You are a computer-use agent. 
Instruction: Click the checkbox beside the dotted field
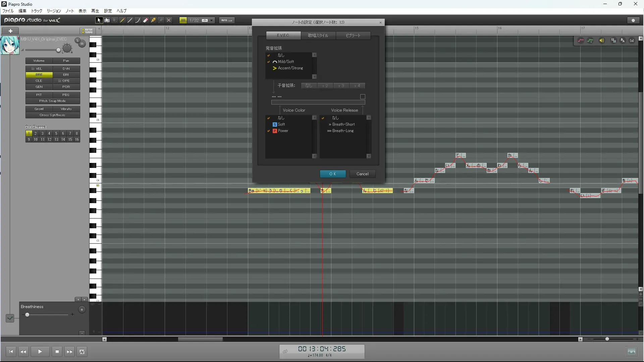click(363, 97)
